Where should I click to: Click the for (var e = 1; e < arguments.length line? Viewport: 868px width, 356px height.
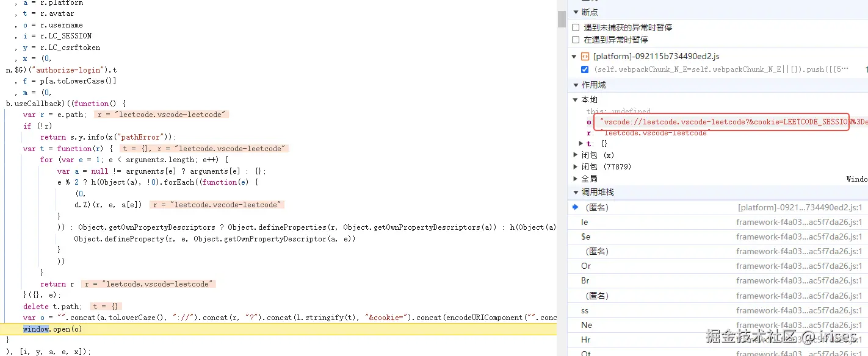point(134,160)
